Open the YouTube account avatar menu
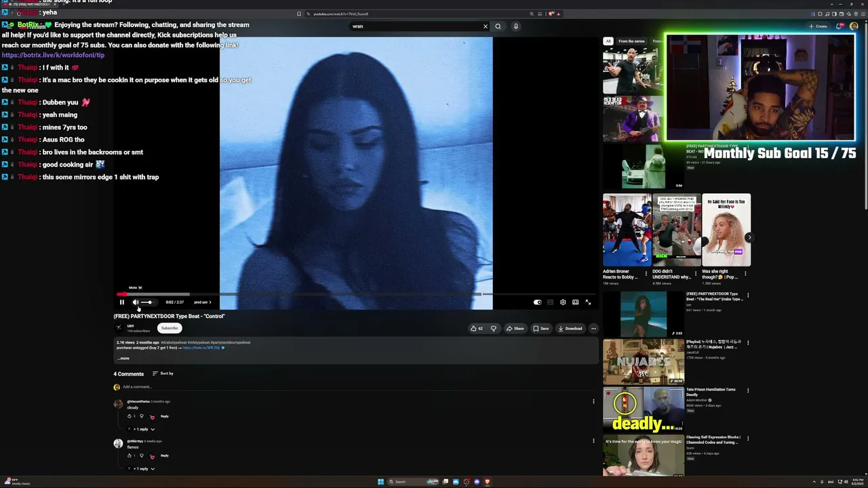Viewport: 868px width, 488px height. [x=854, y=26]
